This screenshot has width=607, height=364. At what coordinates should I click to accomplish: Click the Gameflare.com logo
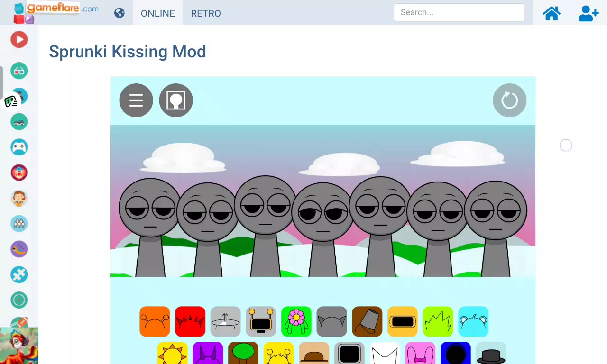[x=56, y=12]
